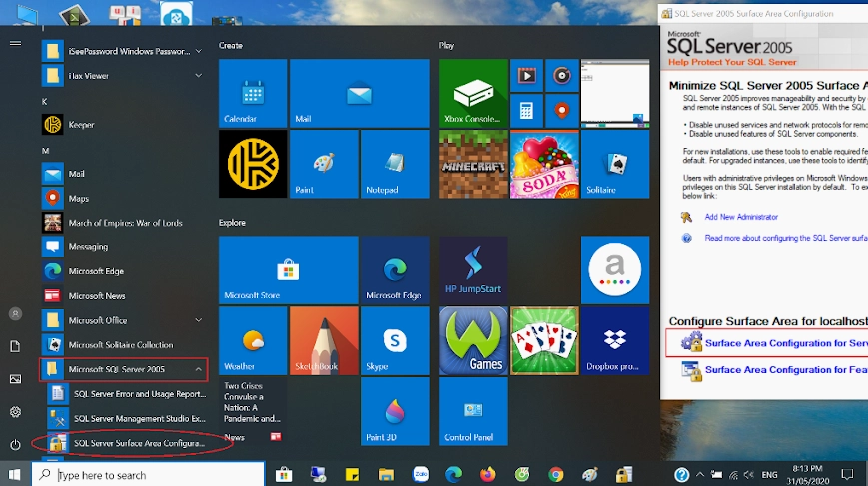
Task: Launch the Keeper app from the list
Action: pos(81,125)
